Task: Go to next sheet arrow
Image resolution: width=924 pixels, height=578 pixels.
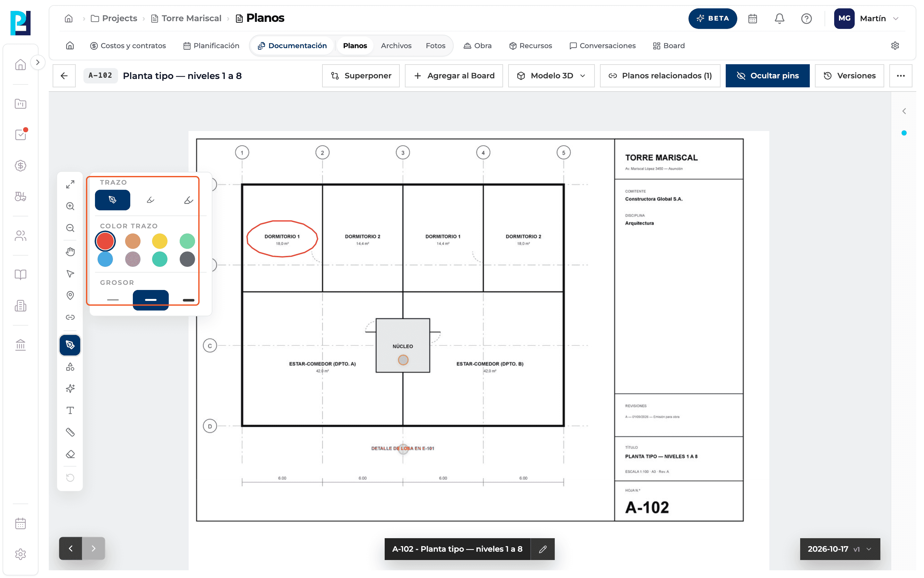Action: [94, 548]
